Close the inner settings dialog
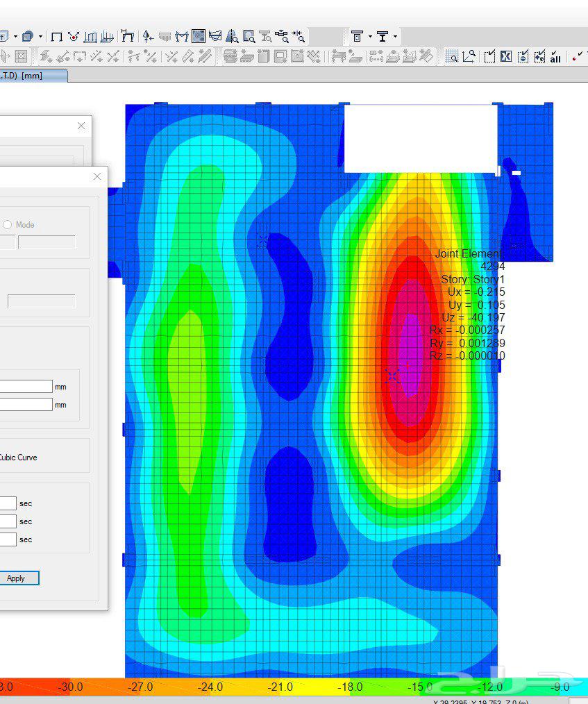 click(x=96, y=176)
